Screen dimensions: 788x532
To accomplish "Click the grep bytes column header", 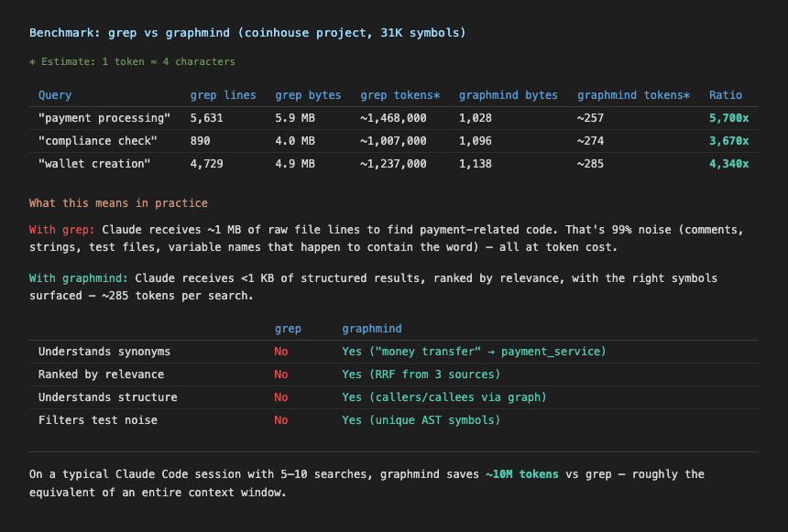I will [x=308, y=95].
